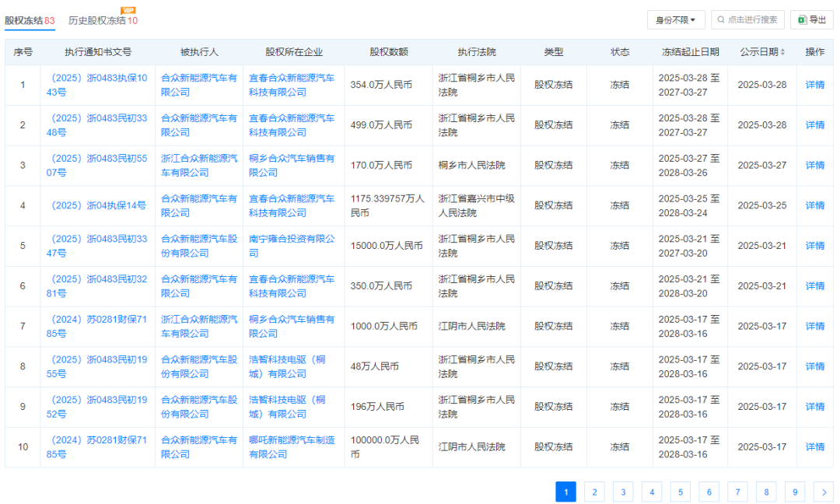
Task: Click the date 2025-03-25 in 公示日期 column
Action: (x=761, y=205)
